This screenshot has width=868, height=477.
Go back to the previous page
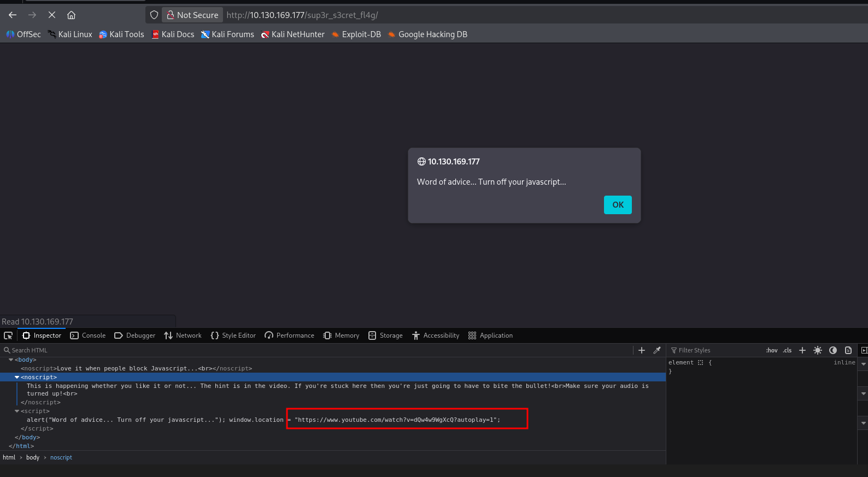coord(13,15)
